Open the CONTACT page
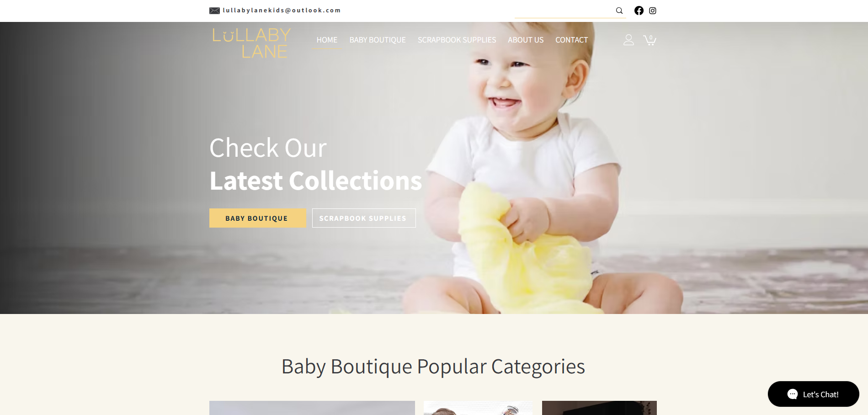This screenshot has width=868, height=415. [571, 40]
